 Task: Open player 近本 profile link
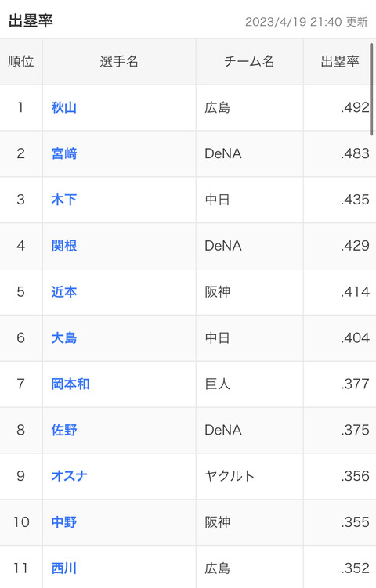pyautogui.click(x=63, y=292)
